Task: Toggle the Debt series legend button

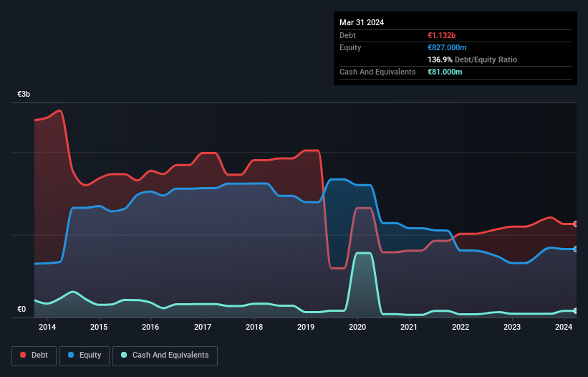Action: pos(34,355)
